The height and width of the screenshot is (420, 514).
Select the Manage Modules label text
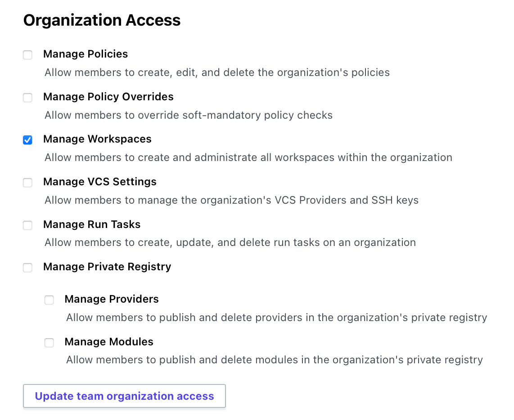click(x=109, y=342)
